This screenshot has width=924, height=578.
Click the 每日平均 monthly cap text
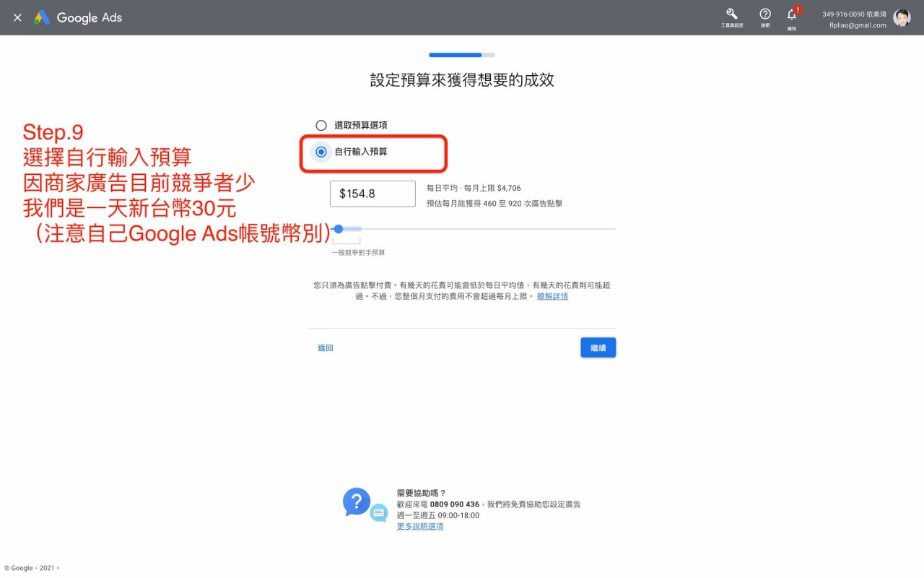pyautogui.click(x=474, y=188)
